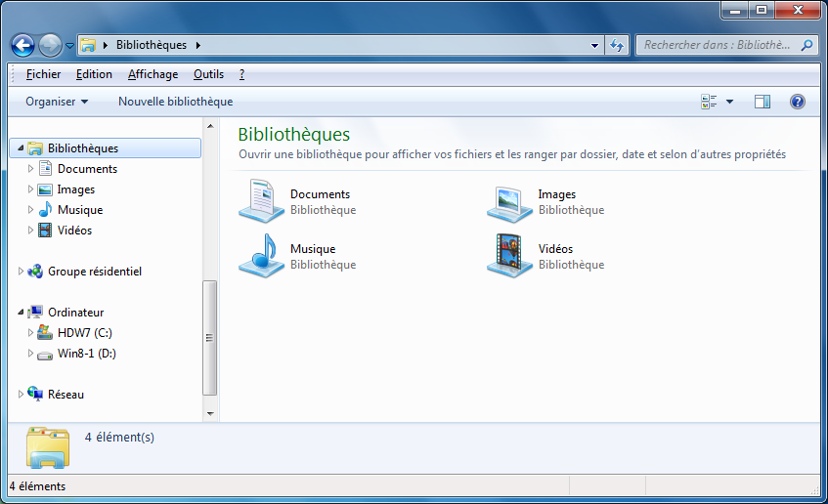Expand the Groupe résidentiel node
The width and height of the screenshot is (828, 504).
point(21,272)
